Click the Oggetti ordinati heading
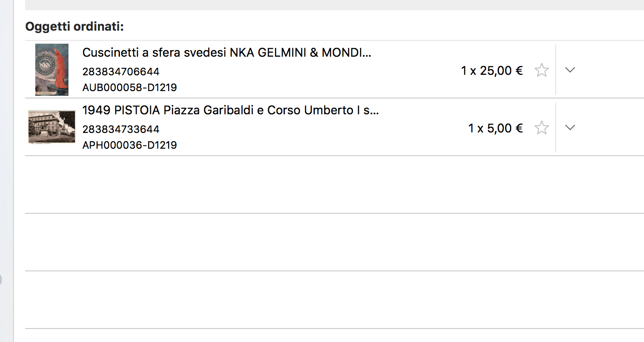The image size is (644, 342). click(74, 26)
